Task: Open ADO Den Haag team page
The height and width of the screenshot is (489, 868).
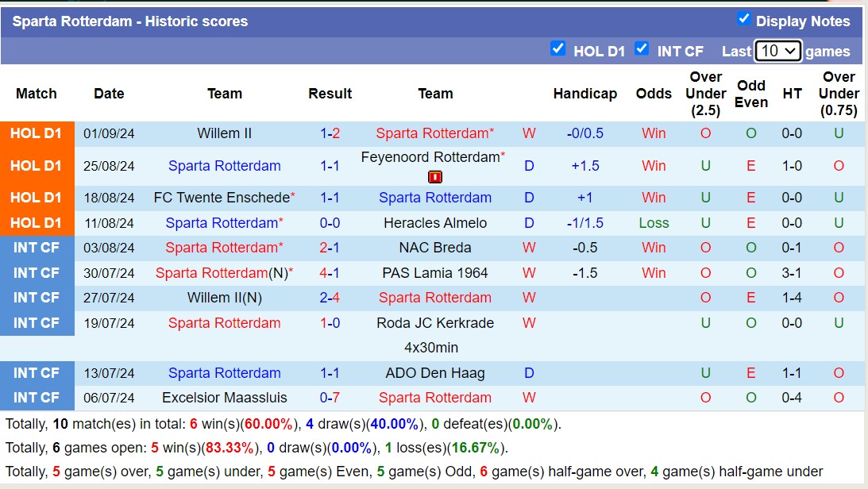Action: [435, 373]
